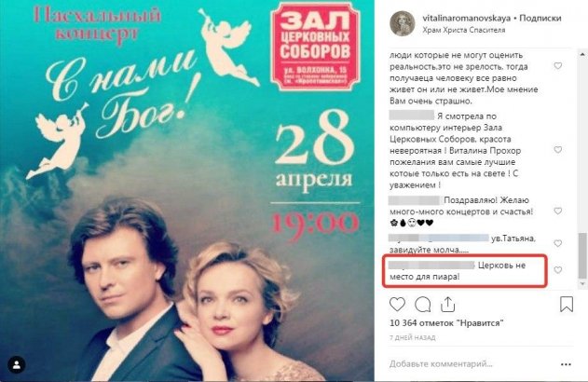
Task: Show tagged people icon on photo
Action: point(17,364)
